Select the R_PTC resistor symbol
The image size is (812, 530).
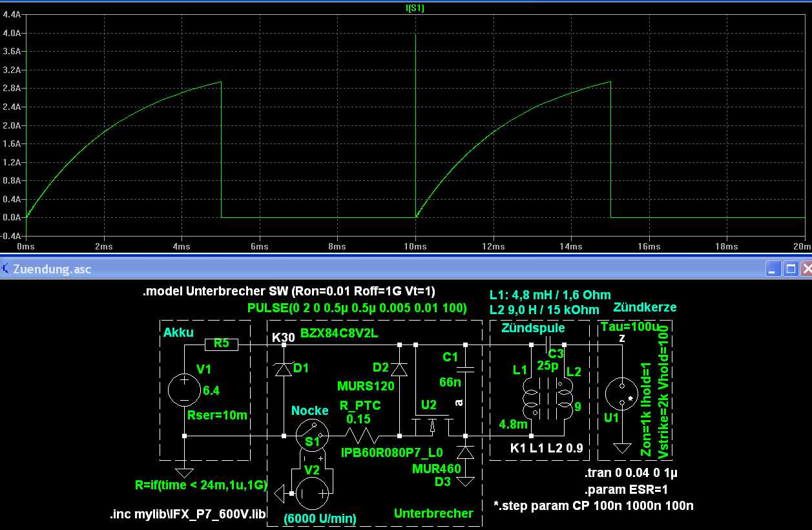pyautogui.click(x=360, y=435)
